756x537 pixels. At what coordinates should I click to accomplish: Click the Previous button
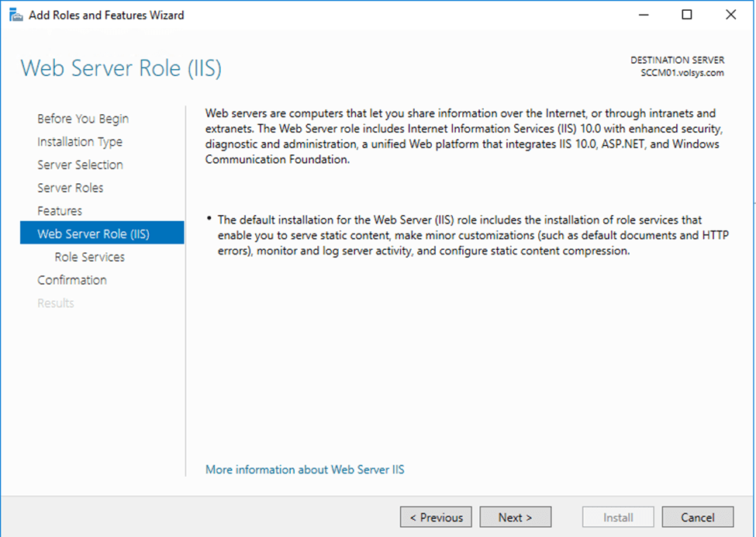click(436, 517)
